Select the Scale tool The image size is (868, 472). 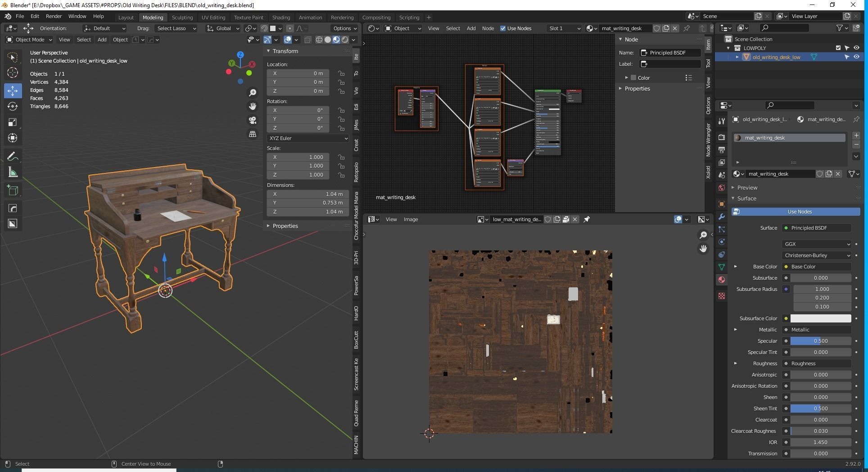tap(13, 123)
